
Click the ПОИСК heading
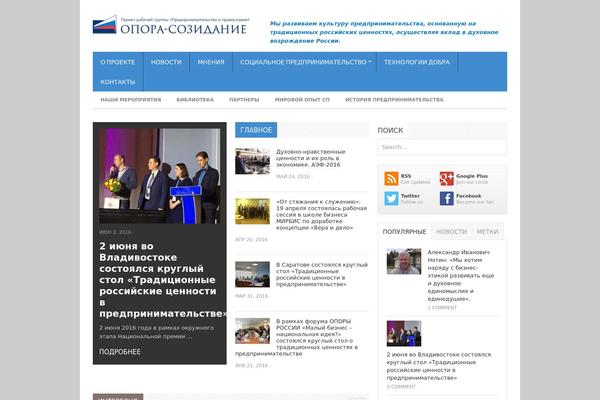(x=390, y=131)
